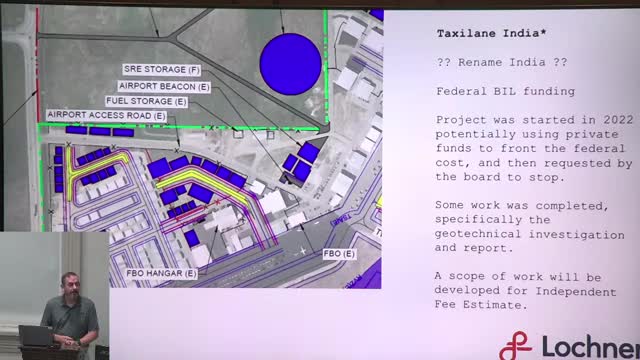Click the 'FBO (E)' map label
Image resolution: width=640 pixels, height=360 pixels.
[x=339, y=254]
